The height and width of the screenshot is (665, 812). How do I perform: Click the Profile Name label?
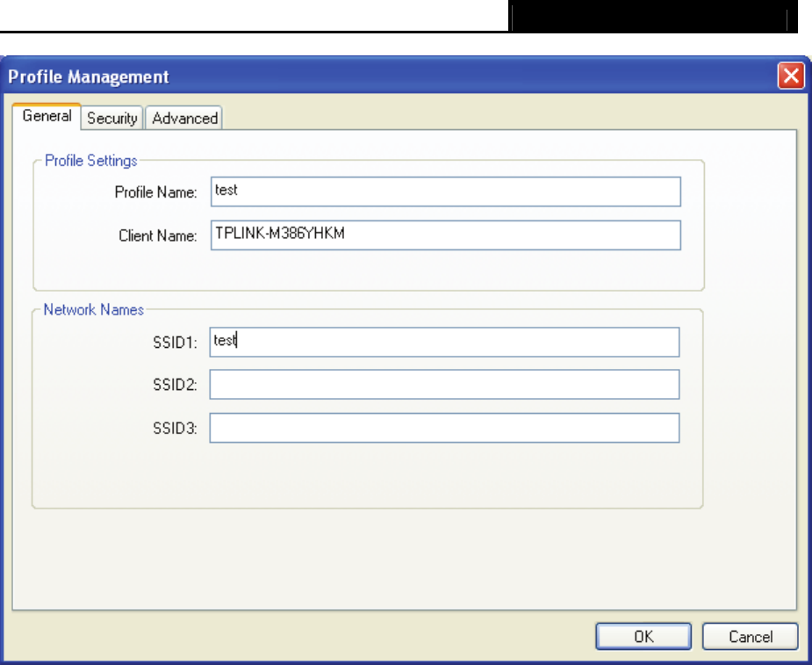pos(156,192)
